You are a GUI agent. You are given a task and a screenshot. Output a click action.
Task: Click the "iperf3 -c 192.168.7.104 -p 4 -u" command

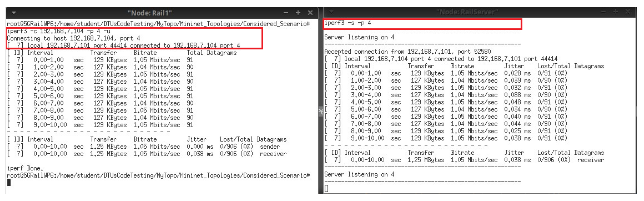tap(58, 31)
